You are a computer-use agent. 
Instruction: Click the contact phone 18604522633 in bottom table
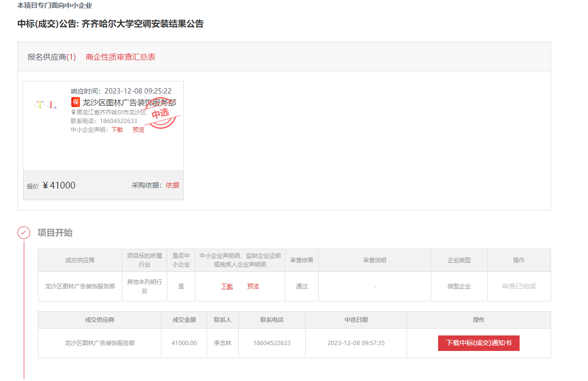click(272, 343)
